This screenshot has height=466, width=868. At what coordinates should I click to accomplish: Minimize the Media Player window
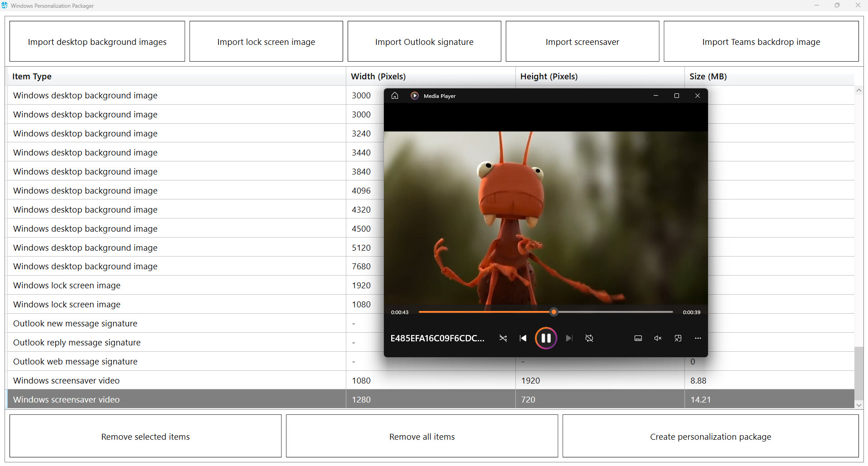pyautogui.click(x=656, y=96)
